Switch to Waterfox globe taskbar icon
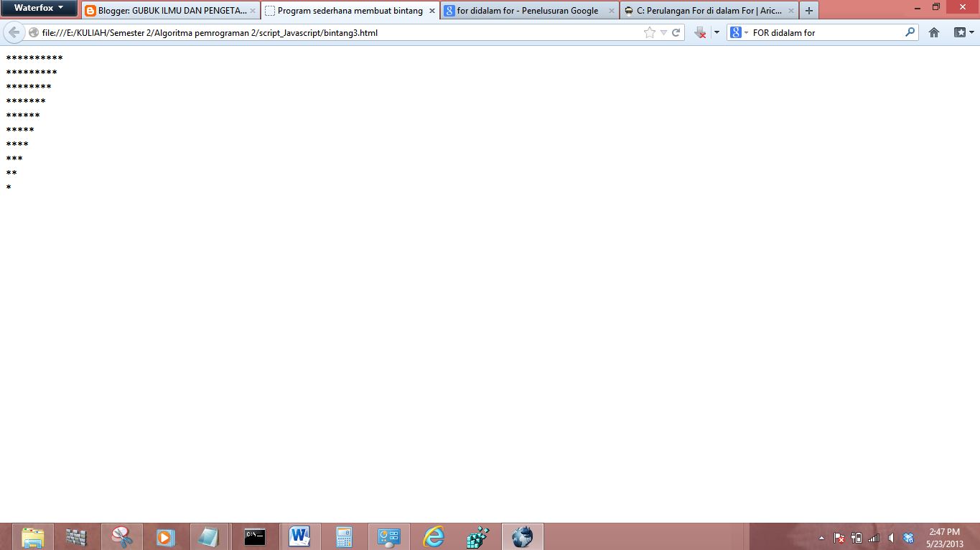Screen dimensions: 980x550 pos(522,536)
